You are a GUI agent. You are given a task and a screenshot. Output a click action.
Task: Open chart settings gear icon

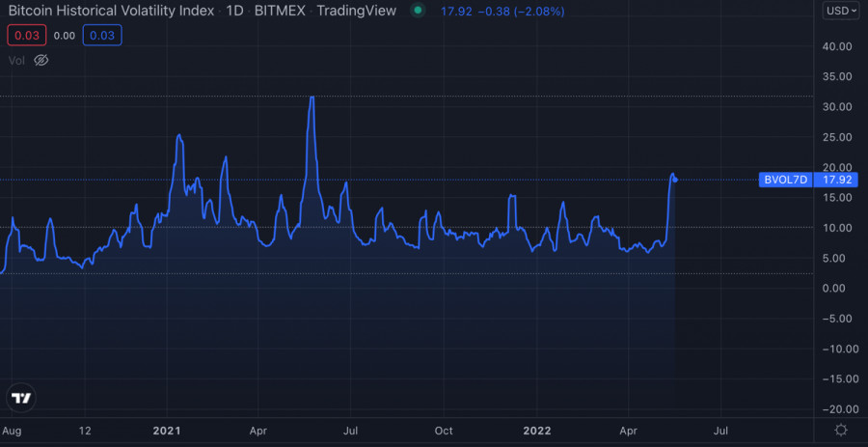[841, 431]
